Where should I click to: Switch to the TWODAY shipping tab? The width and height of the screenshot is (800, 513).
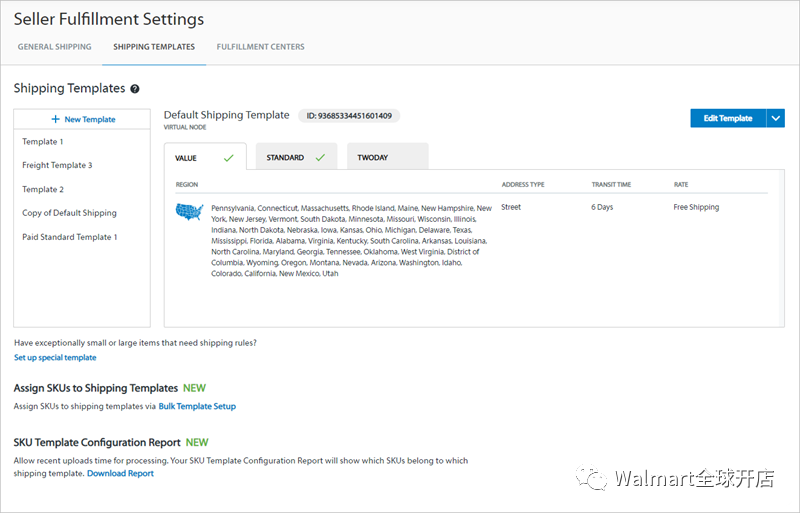[x=373, y=158]
